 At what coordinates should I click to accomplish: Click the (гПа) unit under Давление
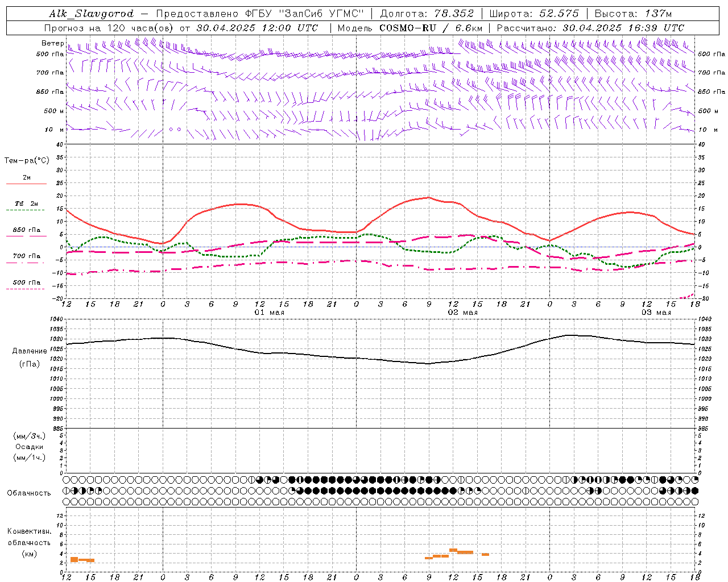[30, 364]
